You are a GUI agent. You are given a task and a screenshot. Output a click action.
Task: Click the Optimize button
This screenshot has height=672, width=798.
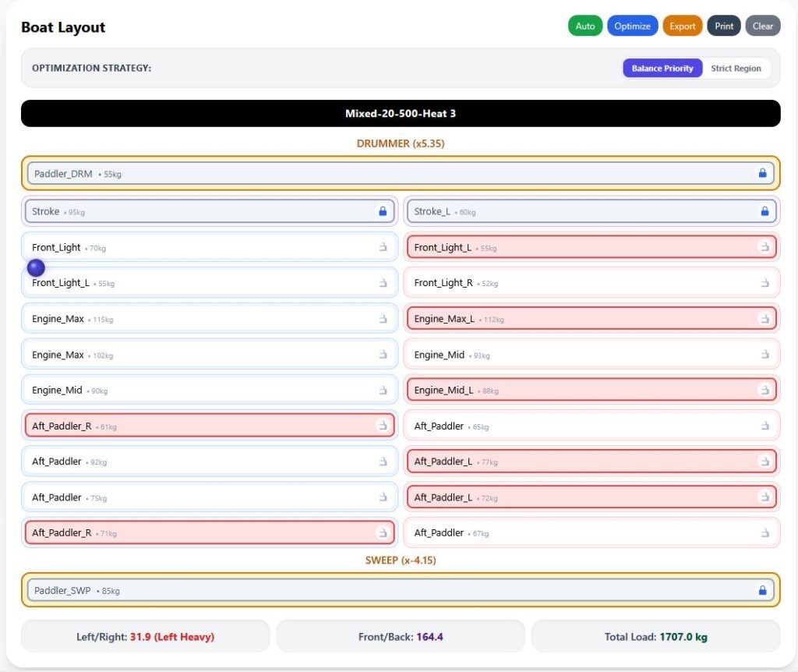[x=632, y=26]
